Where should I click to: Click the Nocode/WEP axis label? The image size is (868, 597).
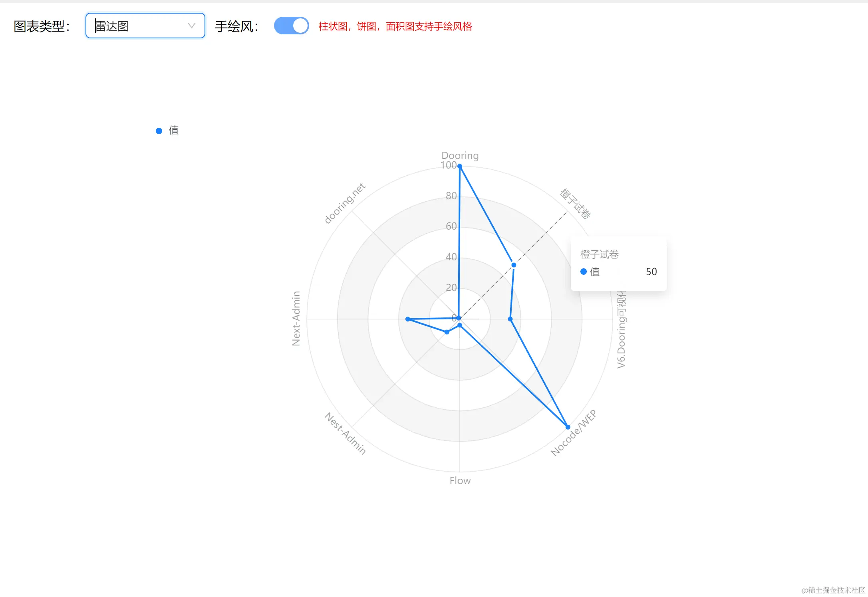click(x=574, y=433)
